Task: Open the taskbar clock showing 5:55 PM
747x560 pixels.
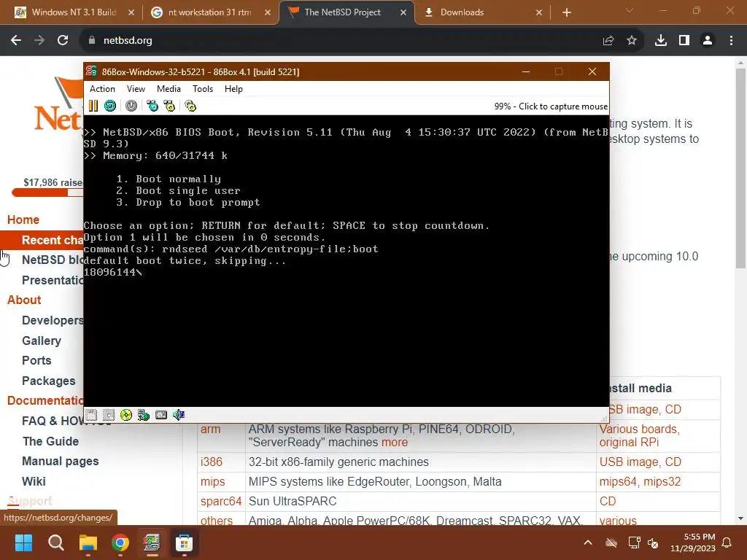Action: [693, 542]
